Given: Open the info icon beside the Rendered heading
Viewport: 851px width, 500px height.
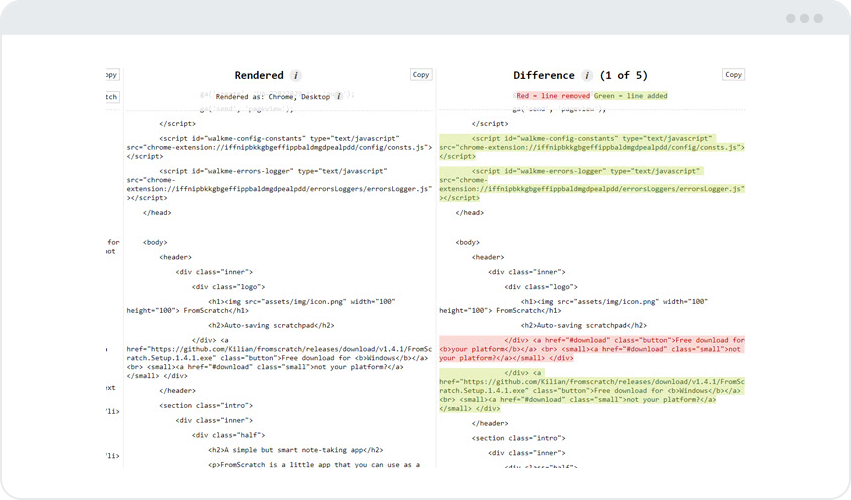Looking at the screenshot, I should [x=295, y=75].
